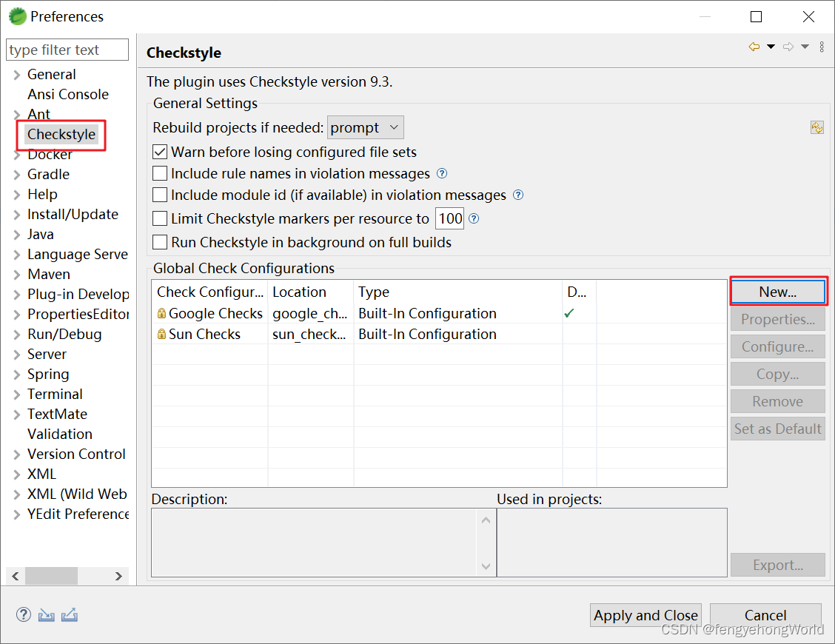Screen dimensions: 835x644
Task: Select Version Control preference entry
Action: 76,454
